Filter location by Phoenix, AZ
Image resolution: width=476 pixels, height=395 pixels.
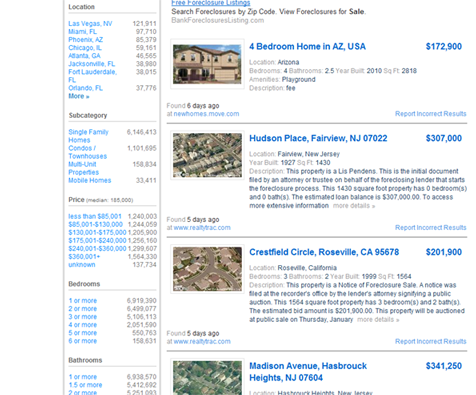tap(86, 40)
